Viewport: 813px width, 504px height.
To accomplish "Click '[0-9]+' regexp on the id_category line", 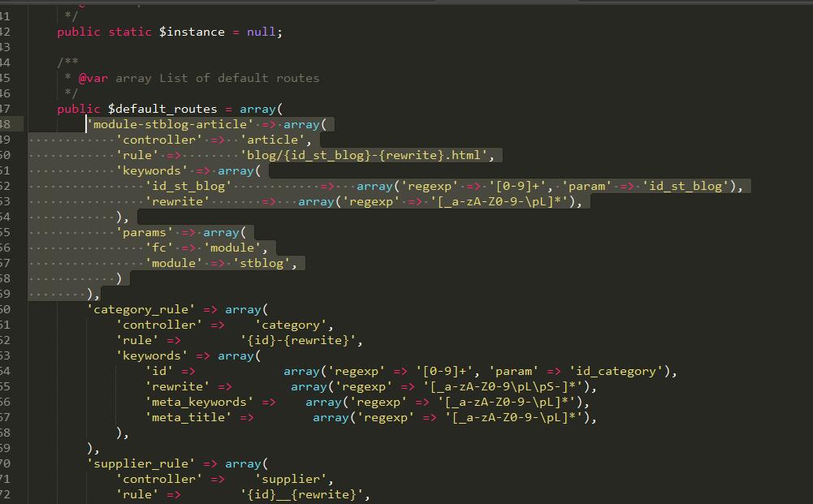I will pyautogui.click(x=444, y=372).
